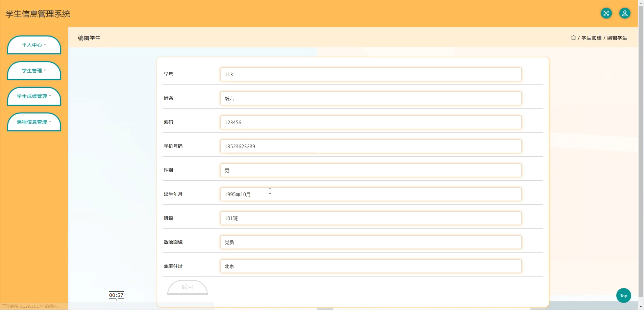644x310 pixels.
Task: Click the 编辑学生 page heading
Action: pos(89,38)
